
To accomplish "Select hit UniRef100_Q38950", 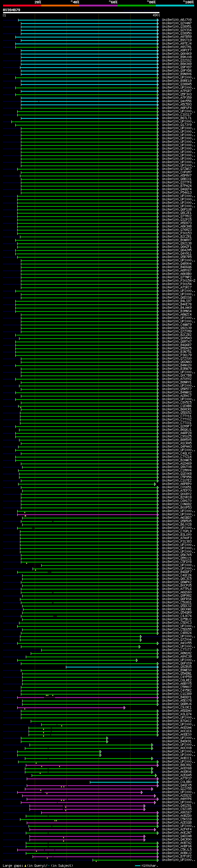I will [177, 33].
